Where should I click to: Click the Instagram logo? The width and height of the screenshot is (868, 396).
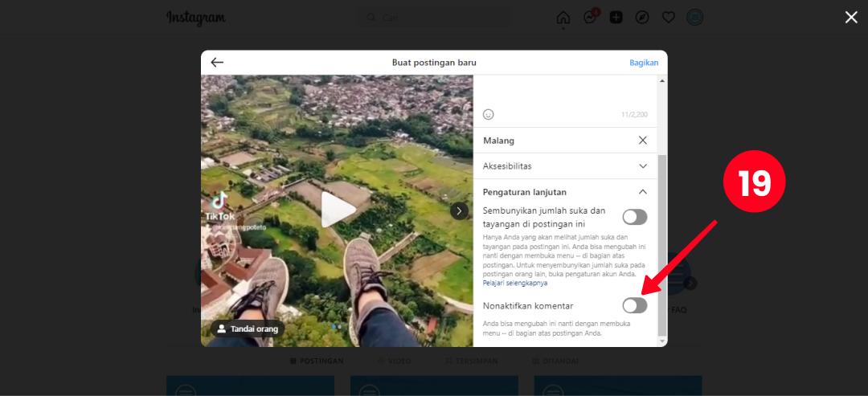pyautogui.click(x=196, y=18)
